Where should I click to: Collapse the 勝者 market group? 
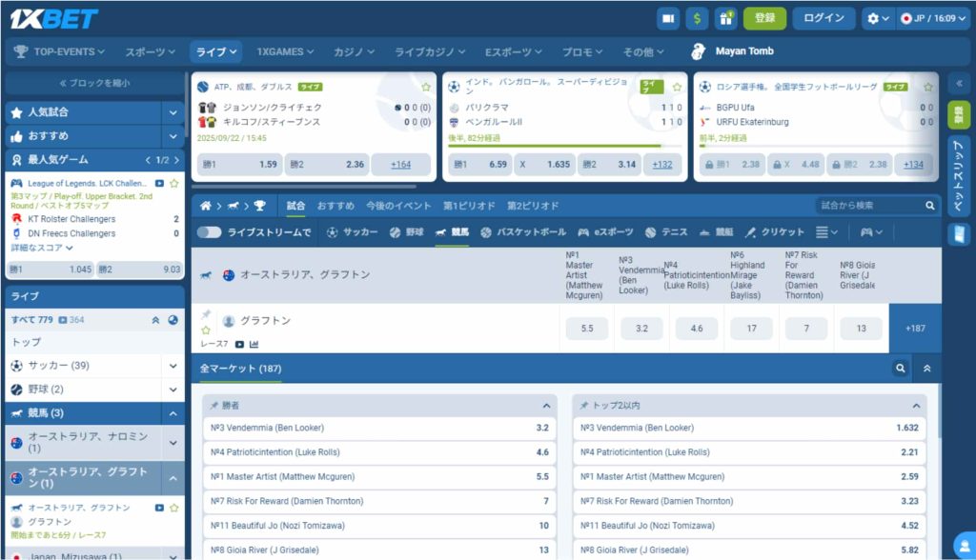coord(546,406)
